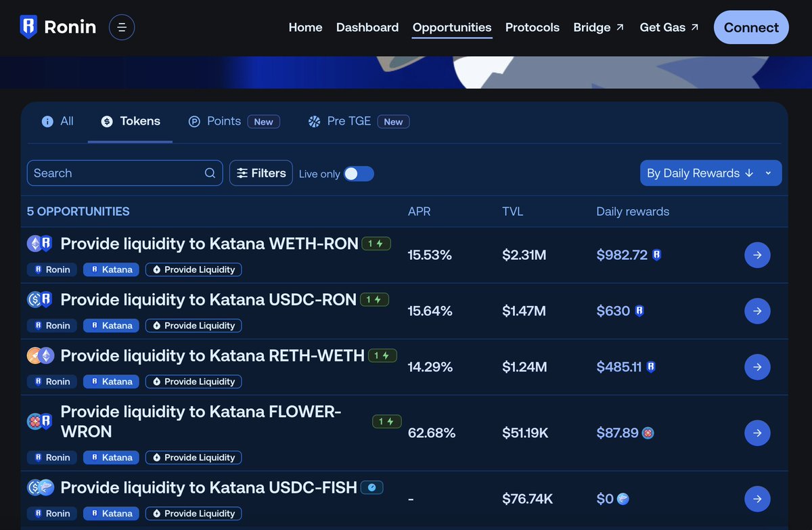Click the Daily rewards column header
This screenshot has width=812, height=530.
point(633,211)
